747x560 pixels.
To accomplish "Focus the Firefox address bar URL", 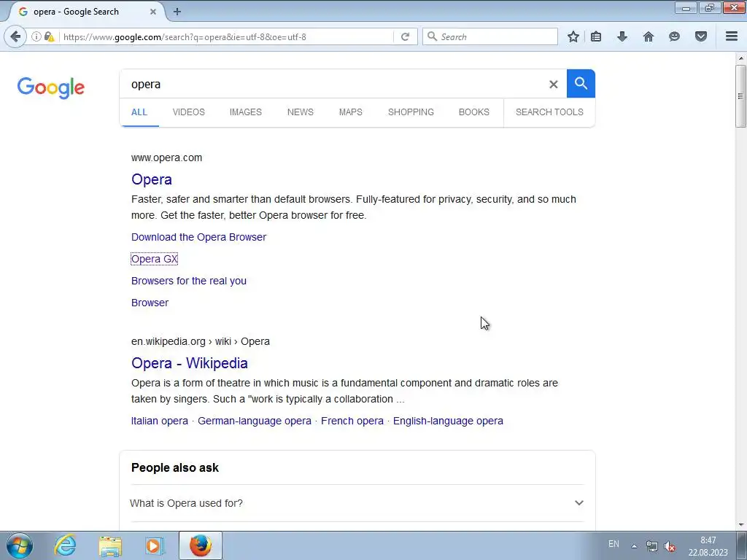I will click(226, 36).
